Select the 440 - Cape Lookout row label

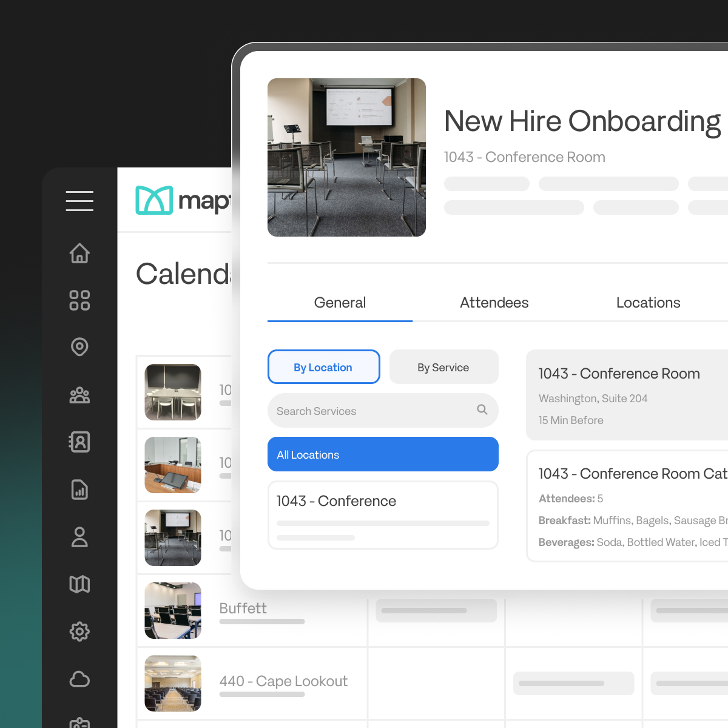[283, 681]
